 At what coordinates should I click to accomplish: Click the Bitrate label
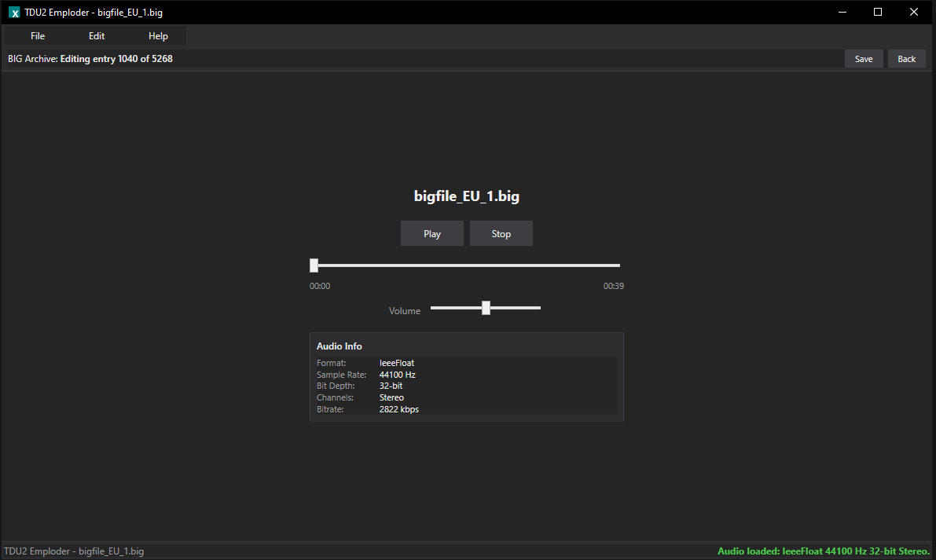pos(330,409)
